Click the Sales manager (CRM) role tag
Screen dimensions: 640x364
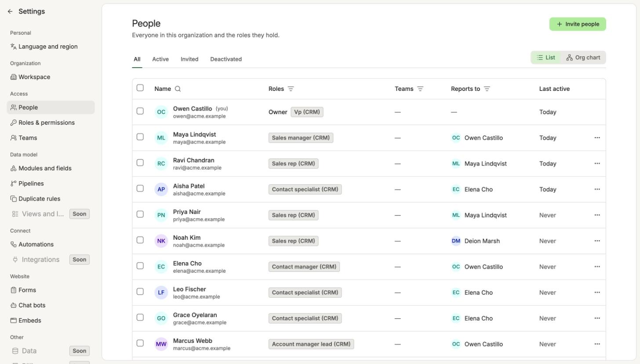coord(301,138)
